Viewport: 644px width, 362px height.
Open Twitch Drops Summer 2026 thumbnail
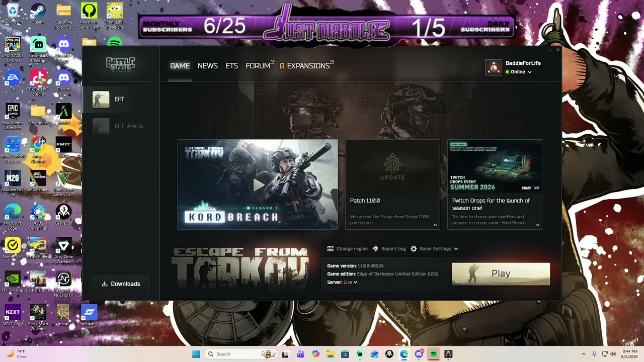(495, 166)
